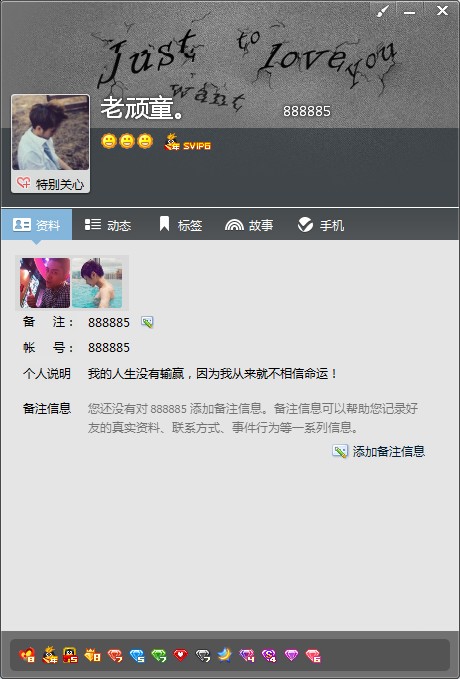Viewport: 460px width, 679px height.
Task: Switch to the 动态 tab
Action: 107,225
